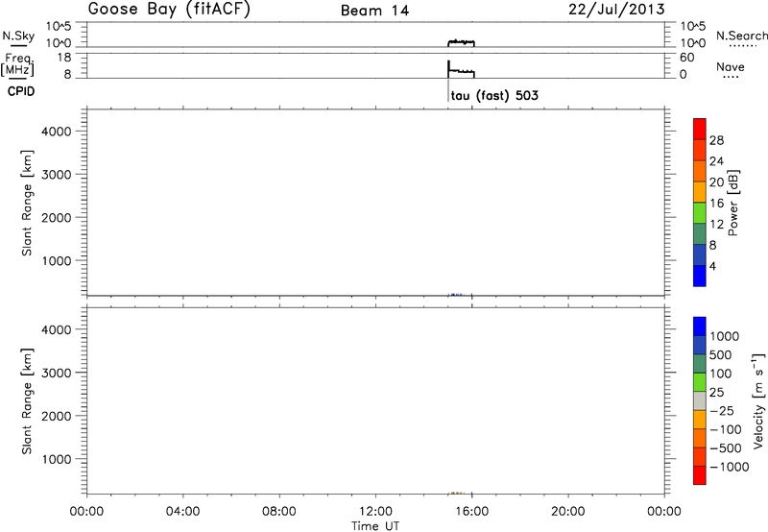
Task: Click the 28 label on Power colorbar
Action: pyautogui.click(x=716, y=140)
